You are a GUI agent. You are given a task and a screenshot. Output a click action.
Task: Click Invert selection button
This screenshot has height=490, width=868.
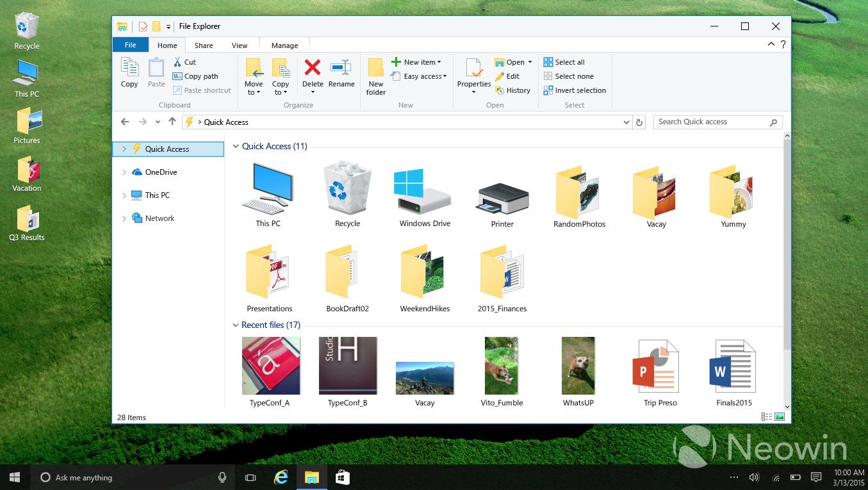click(574, 90)
